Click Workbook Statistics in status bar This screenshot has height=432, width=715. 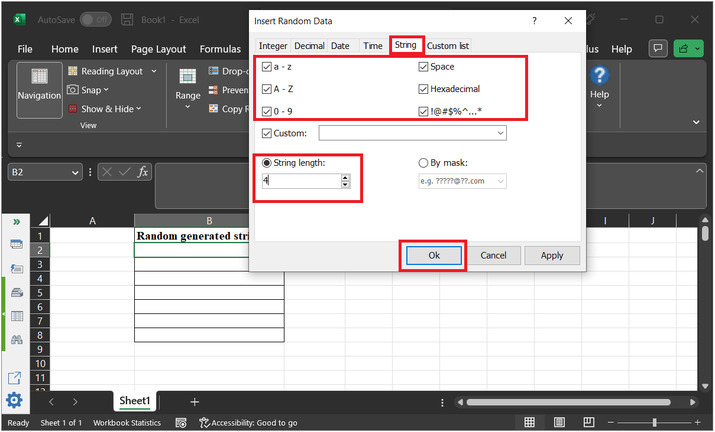pyautogui.click(x=127, y=423)
